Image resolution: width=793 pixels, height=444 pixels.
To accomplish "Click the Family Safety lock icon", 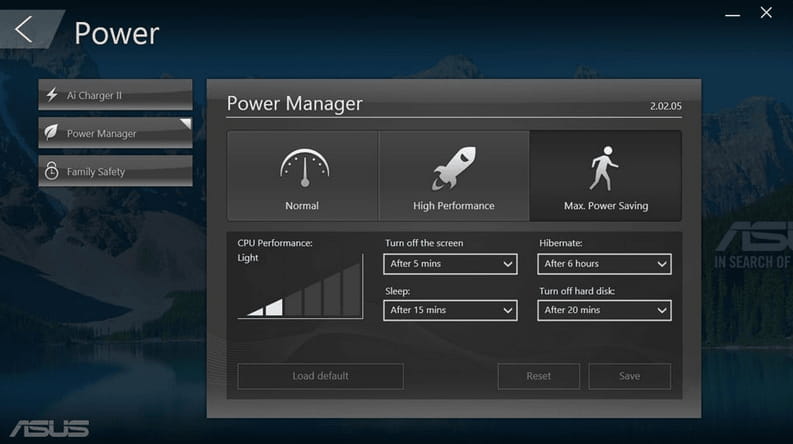I will point(52,171).
